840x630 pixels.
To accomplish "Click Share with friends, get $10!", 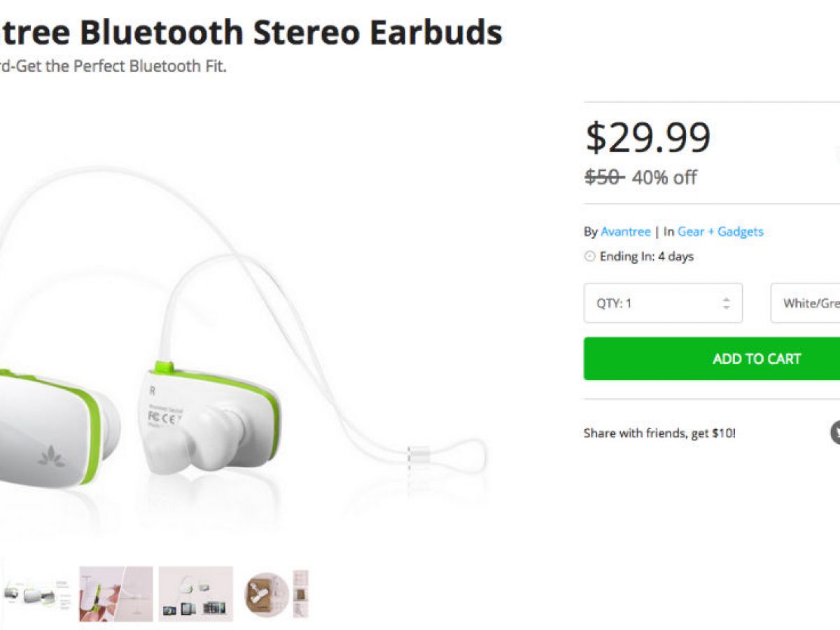I will (x=659, y=433).
